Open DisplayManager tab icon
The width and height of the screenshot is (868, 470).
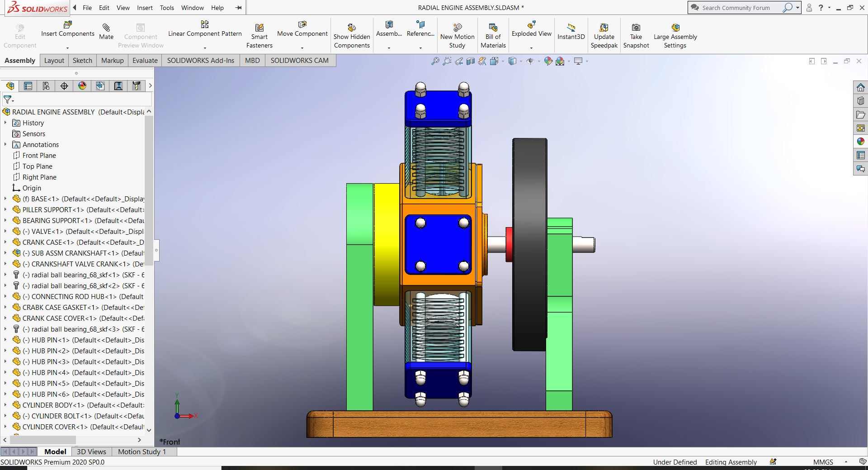coord(82,86)
